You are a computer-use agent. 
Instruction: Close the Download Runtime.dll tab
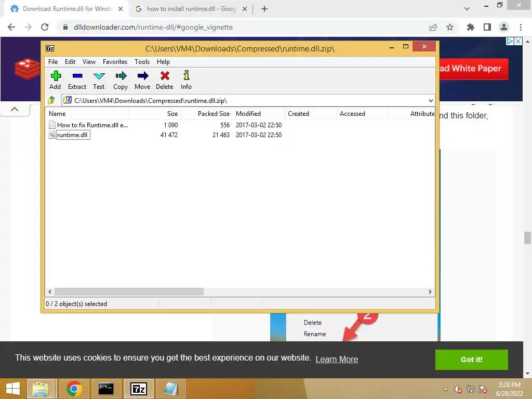click(121, 9)
